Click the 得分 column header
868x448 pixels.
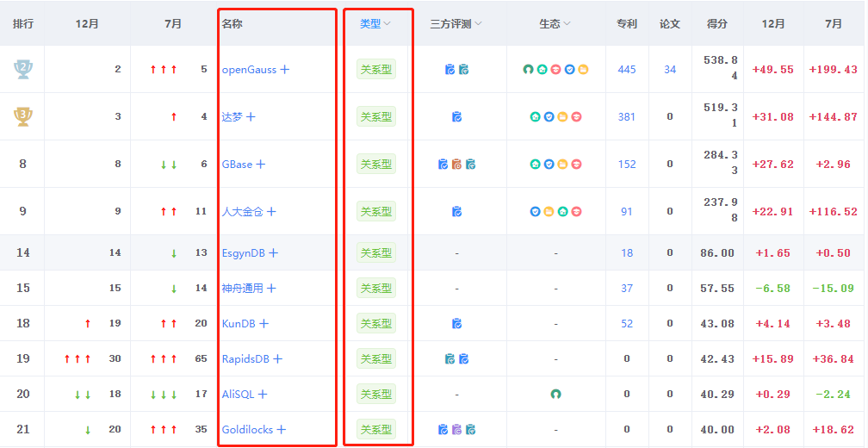coord(716,24)
